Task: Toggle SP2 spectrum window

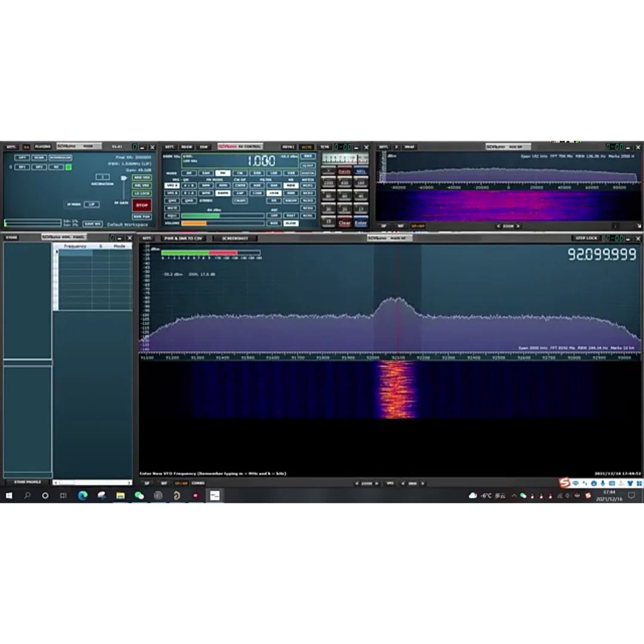Action: pyautogui.click(x=39, y=167)
